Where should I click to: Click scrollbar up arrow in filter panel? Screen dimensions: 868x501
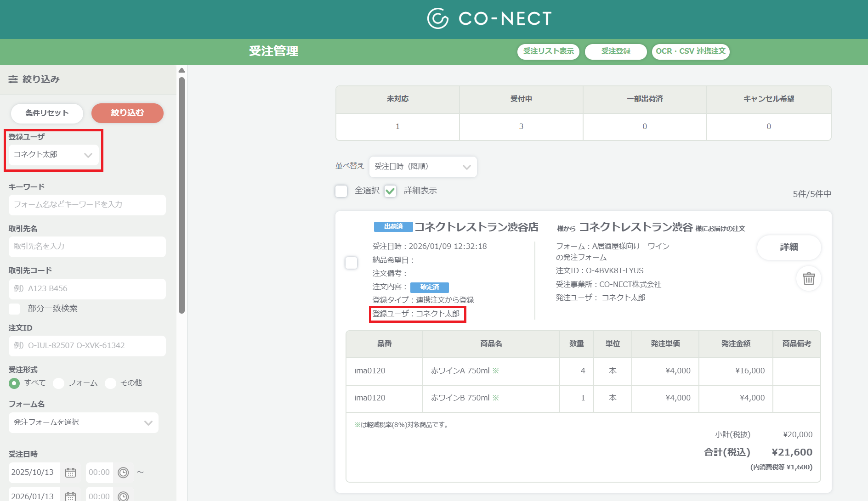pyautogui.click(x=182, y=70)
